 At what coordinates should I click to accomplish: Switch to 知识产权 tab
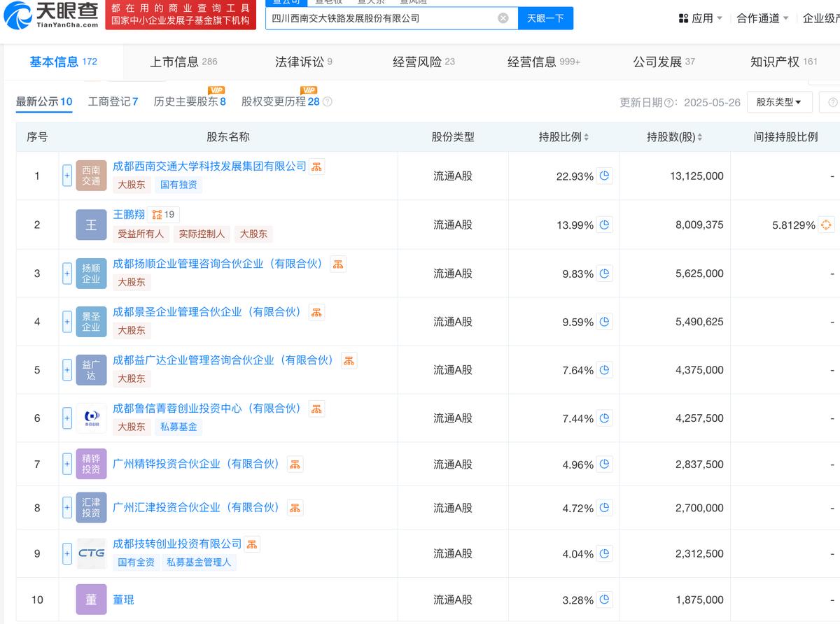[x=784, y=62]
